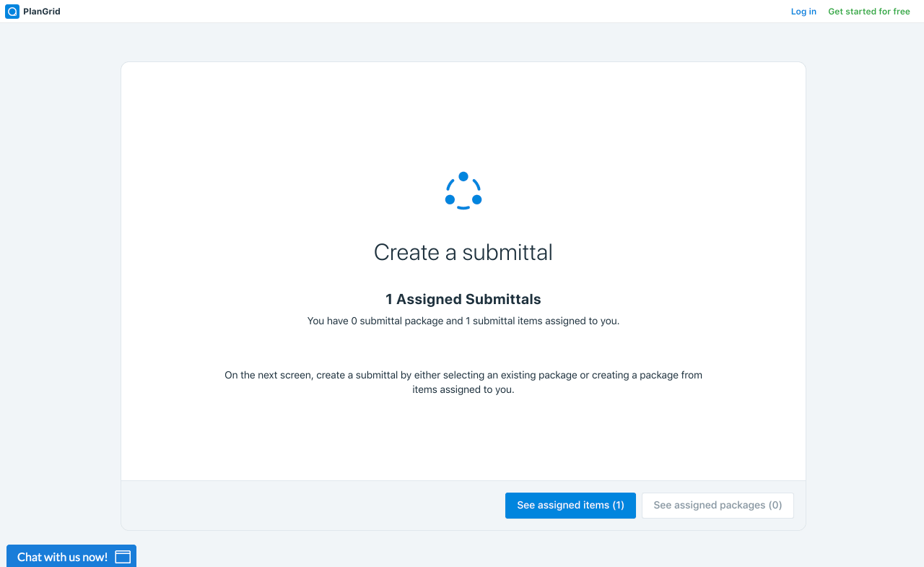
Task: Click the PlanGrid logo icon
Action: click(12, 12)
